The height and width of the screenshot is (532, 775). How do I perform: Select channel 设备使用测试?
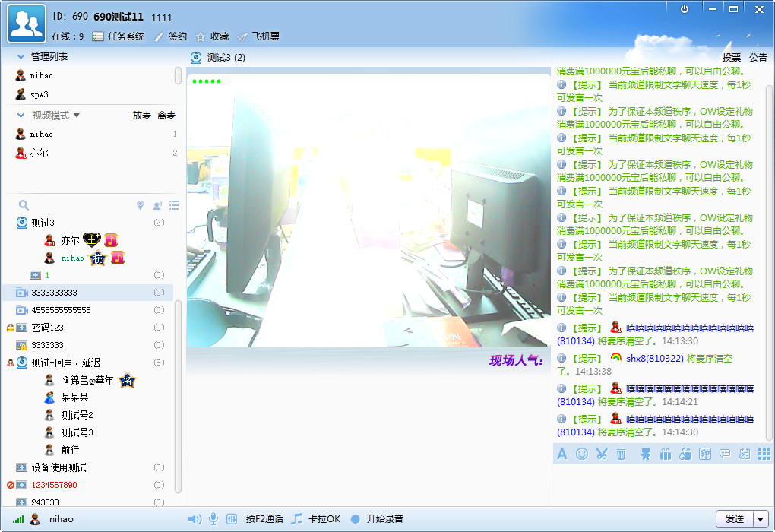point(59,467)
